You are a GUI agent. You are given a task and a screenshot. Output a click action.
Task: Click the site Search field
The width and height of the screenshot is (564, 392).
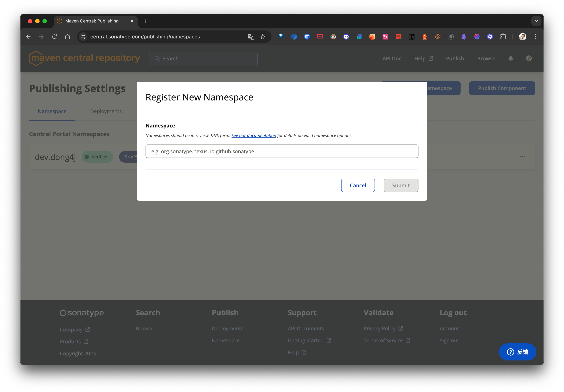(x=203, y=58)
